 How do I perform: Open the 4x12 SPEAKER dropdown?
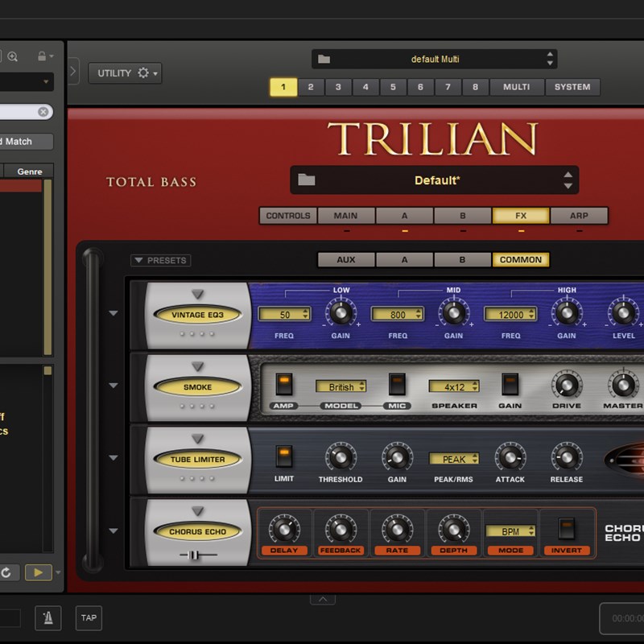(x=455, y=386)
